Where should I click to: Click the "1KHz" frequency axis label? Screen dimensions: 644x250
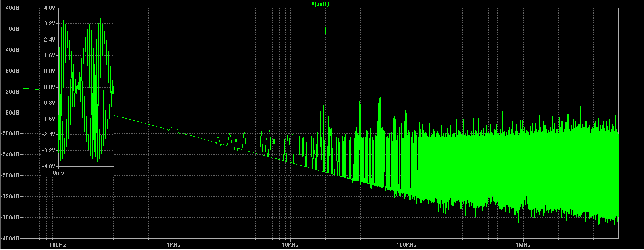coord(174,245)
